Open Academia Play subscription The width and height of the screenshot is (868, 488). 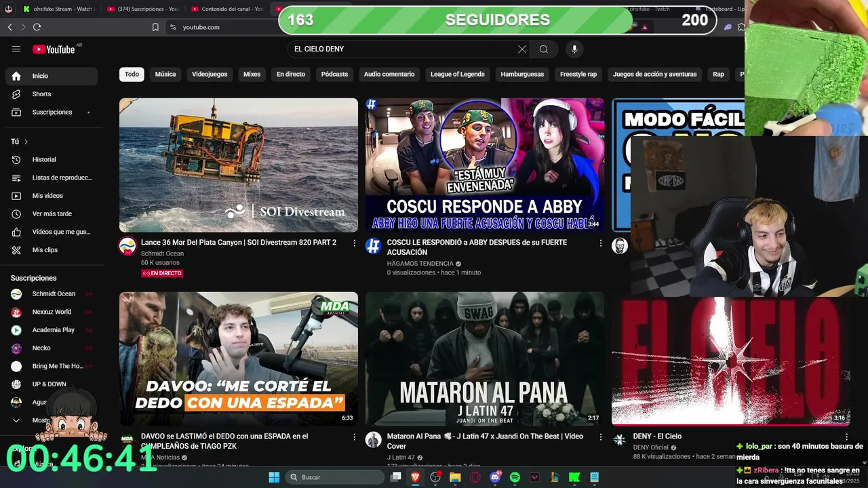click(52, 330)
